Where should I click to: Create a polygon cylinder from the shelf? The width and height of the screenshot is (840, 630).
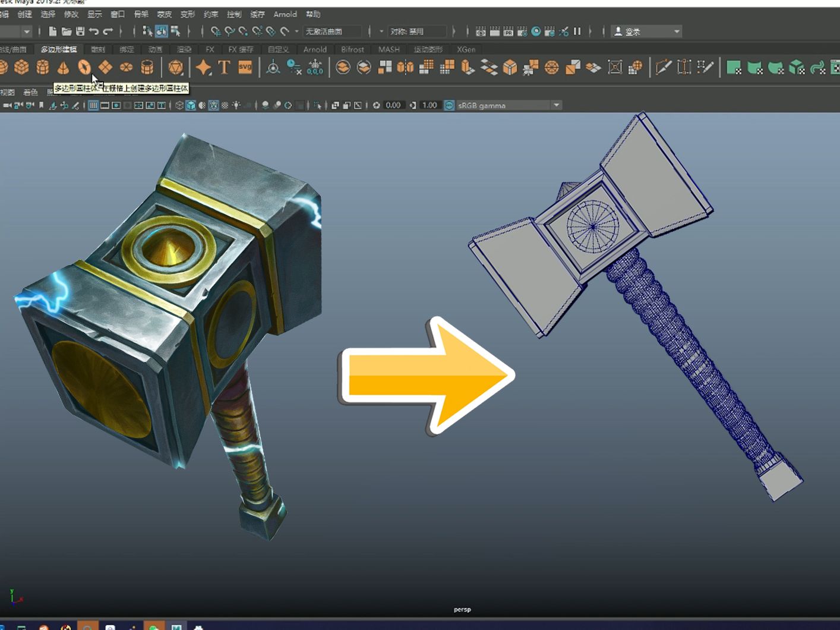coord(43,67)
